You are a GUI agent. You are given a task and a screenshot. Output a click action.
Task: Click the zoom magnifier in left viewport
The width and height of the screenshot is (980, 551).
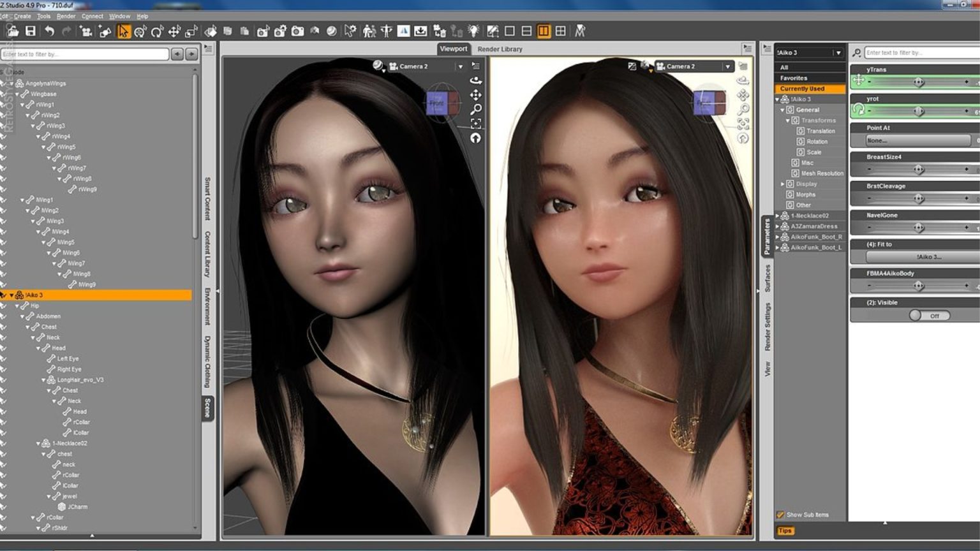point(476,109)
